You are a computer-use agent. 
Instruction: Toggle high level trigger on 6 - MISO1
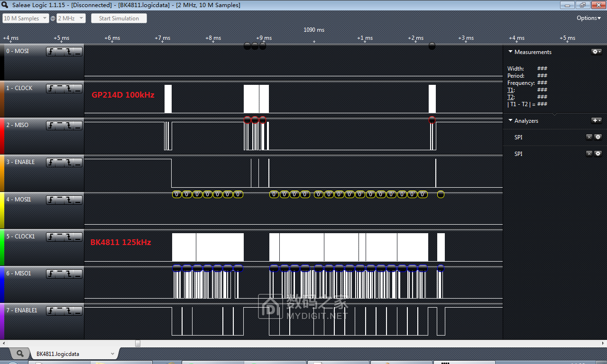pyautogui.click(x=60, y=274)
